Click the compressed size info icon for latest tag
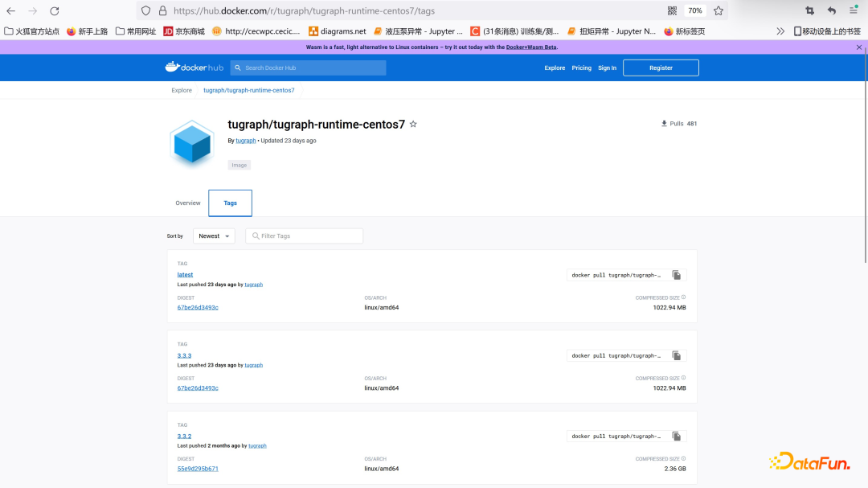The width and height of the screenshot is (868, 488). 683,297
